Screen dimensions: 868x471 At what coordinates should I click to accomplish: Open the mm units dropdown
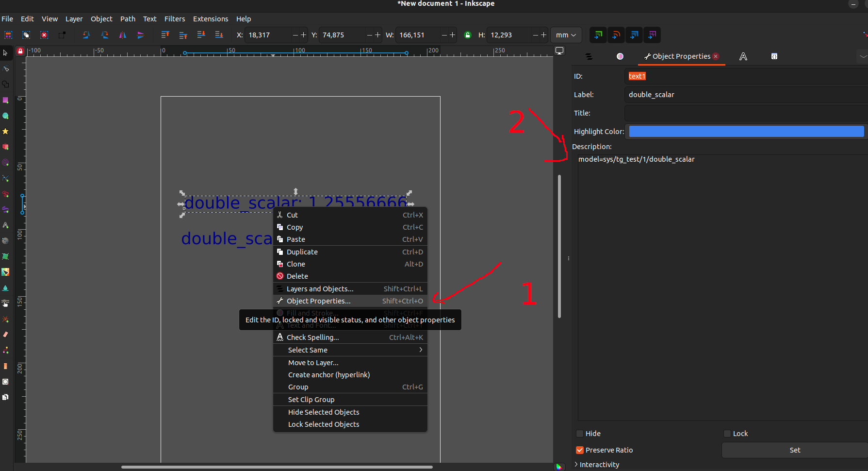[x=566, y=35]
